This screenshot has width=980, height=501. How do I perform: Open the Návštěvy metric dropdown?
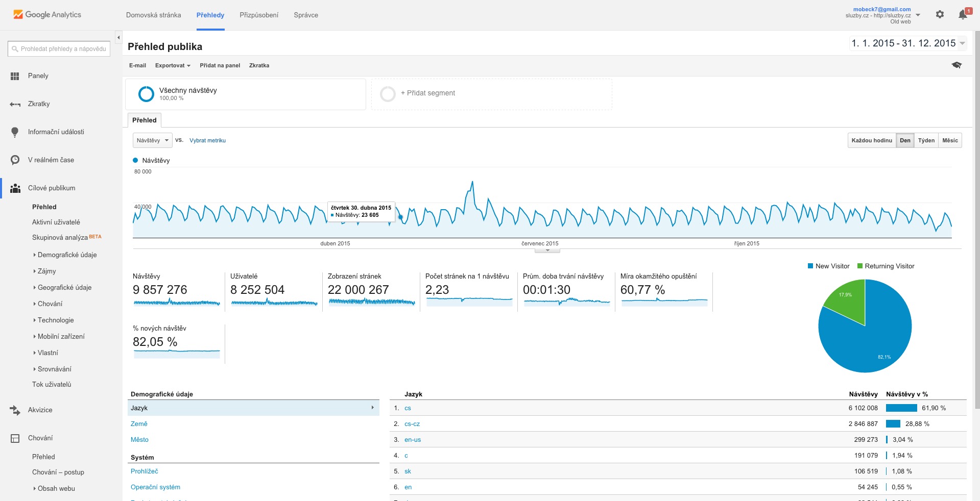pos(152,140)
